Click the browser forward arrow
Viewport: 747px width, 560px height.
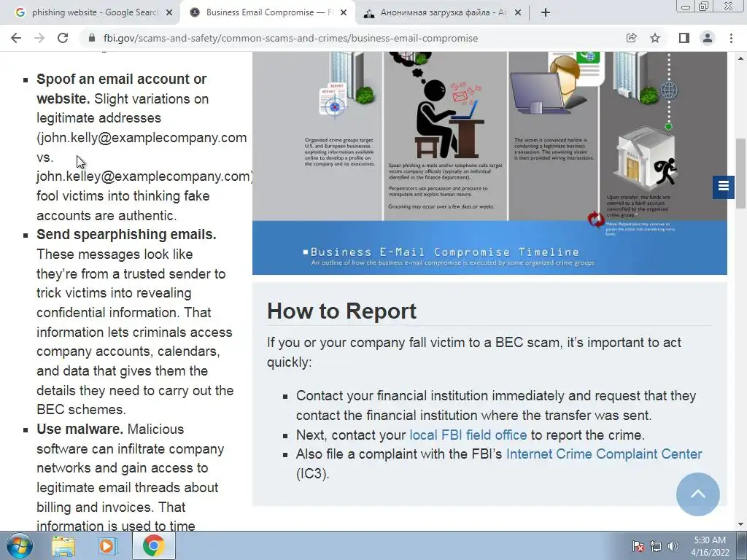click(39, 38)
